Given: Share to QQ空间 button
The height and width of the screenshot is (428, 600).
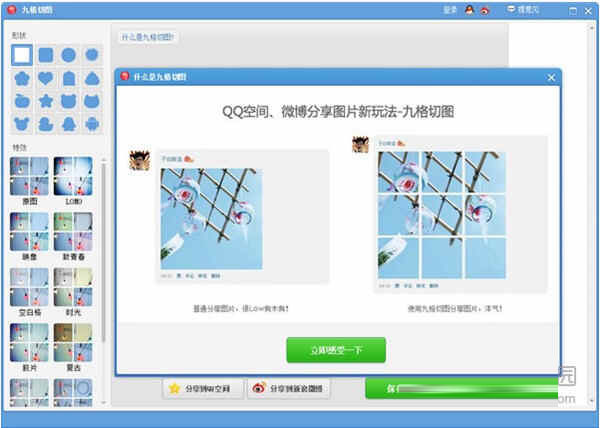Looking at the screenshot, I should point(203,389).
